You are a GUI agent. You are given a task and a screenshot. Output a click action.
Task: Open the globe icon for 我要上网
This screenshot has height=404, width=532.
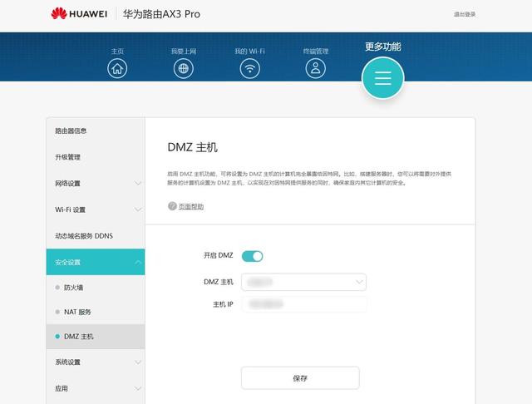click(183, 68)
